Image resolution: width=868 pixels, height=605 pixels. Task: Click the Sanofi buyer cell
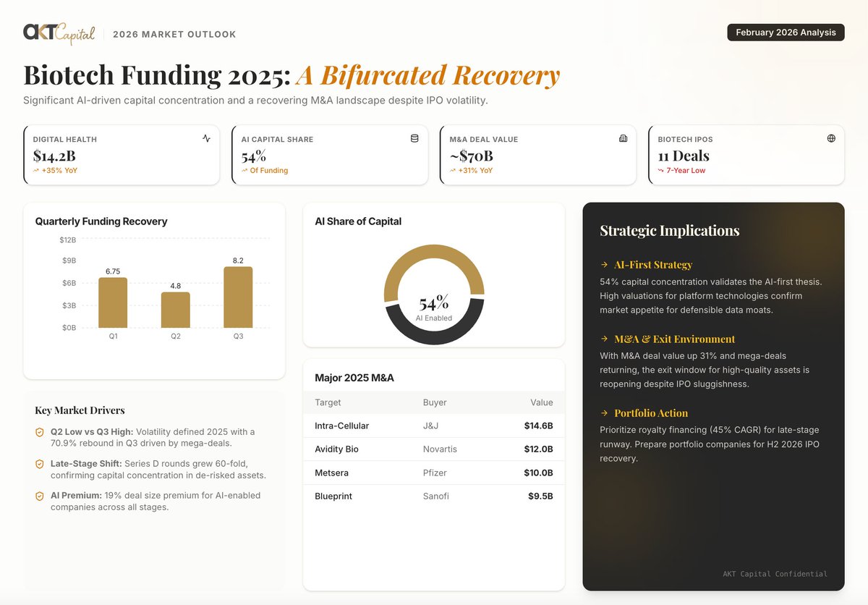coord(436,496)
